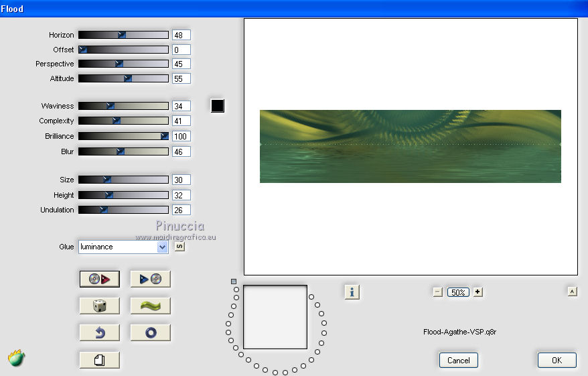Click the dice randomize button
This screenshot has height=376, width=588.
click(100, 306)
